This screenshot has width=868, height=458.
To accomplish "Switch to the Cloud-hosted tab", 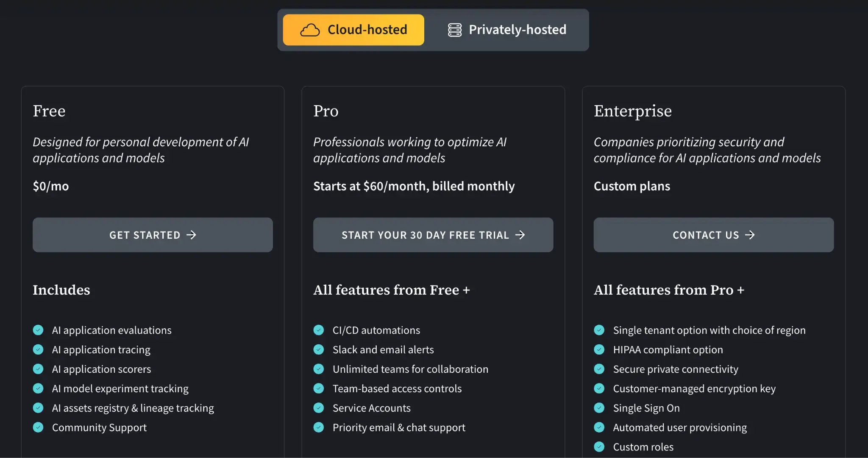I will pos(353,30).
